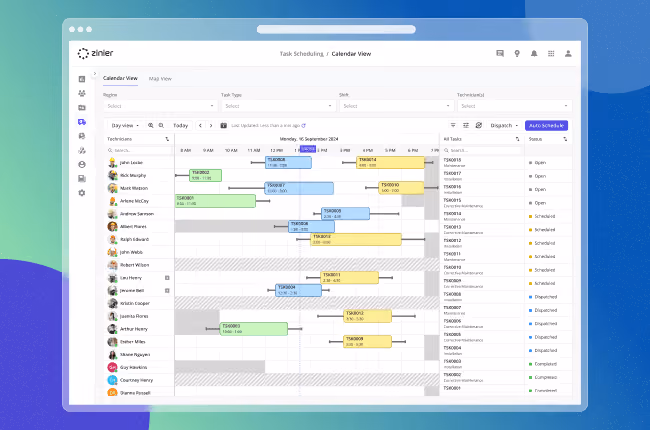Click the sync icon left of Dispatch
The height and width of the screenshot is (430, 650).
tap(478, 125)
